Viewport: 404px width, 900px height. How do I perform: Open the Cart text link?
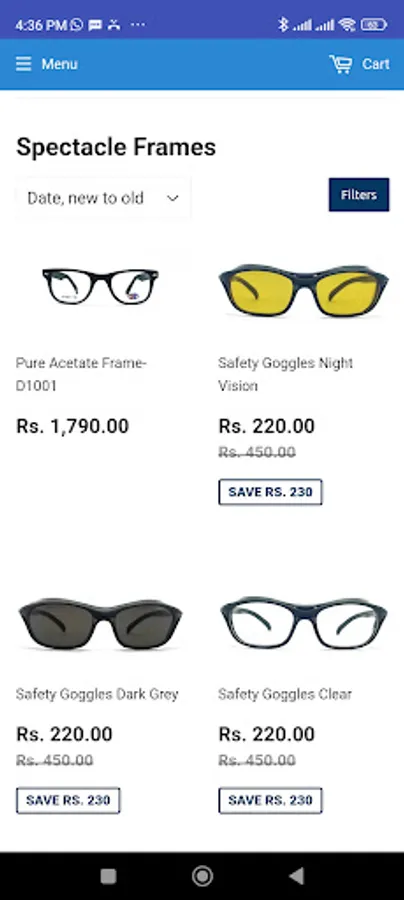click(x=375, y=64)
